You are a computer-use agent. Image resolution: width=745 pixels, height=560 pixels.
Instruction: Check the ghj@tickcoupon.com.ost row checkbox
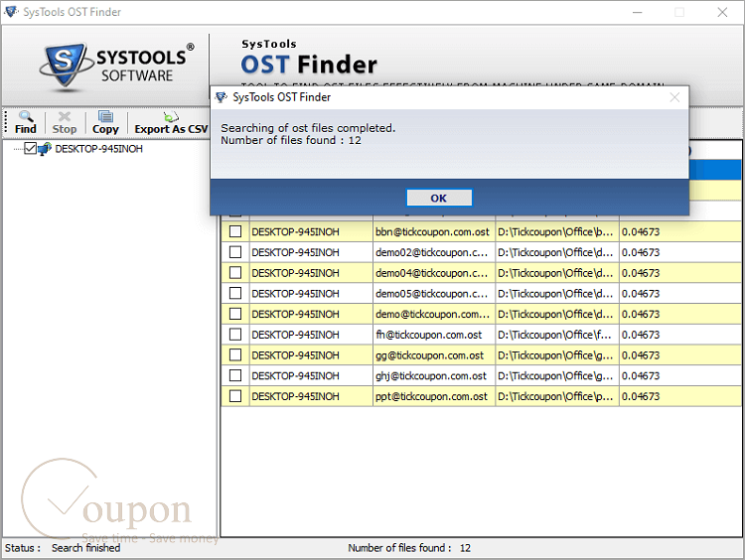(x=235, y=375)
